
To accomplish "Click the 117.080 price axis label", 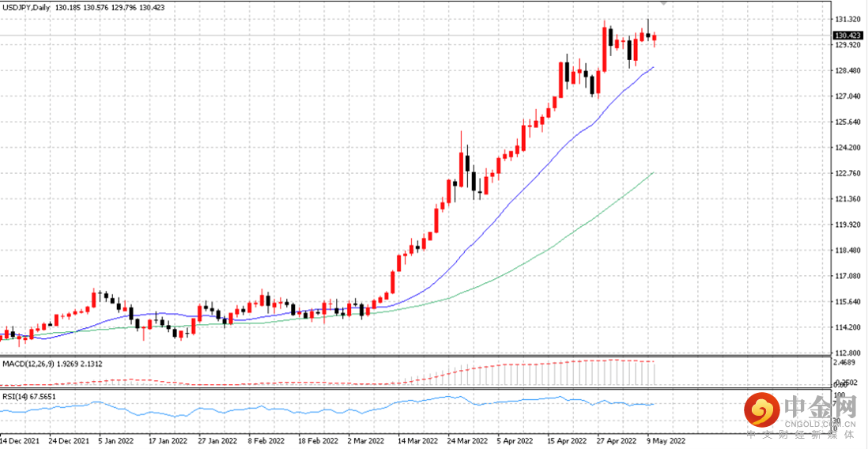I will click(847, 276).
